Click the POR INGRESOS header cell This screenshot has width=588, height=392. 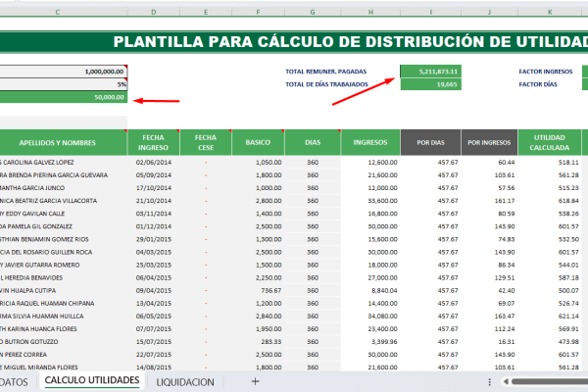pos(489,142)
